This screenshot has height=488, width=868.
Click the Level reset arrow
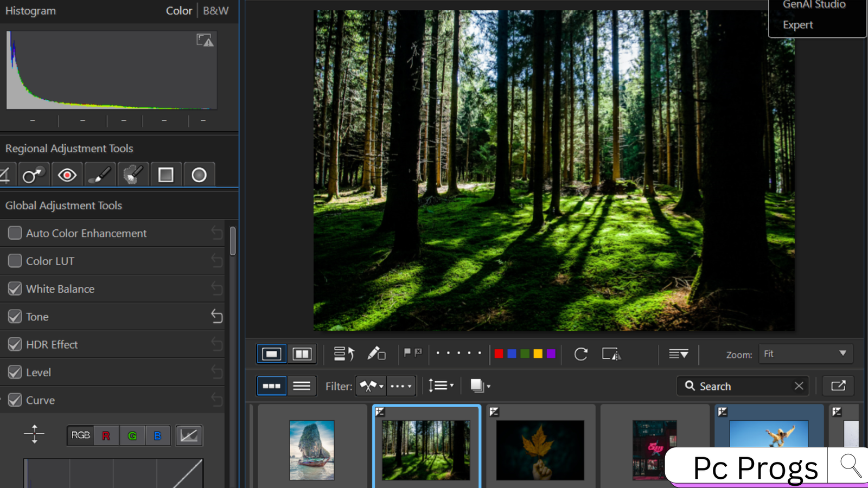[216, 372]
